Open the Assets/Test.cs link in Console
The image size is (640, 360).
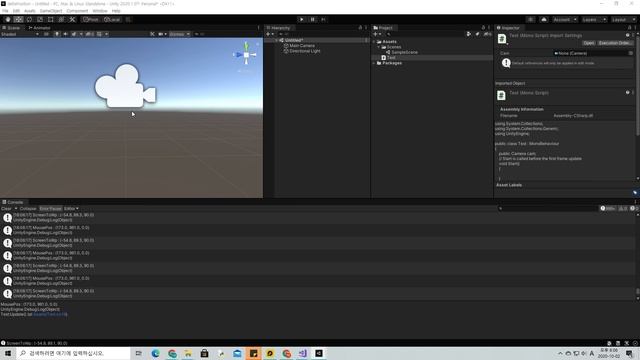tap(50, 314)
